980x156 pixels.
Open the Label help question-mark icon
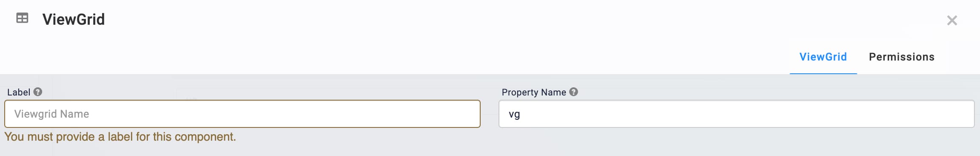(38, 92)
